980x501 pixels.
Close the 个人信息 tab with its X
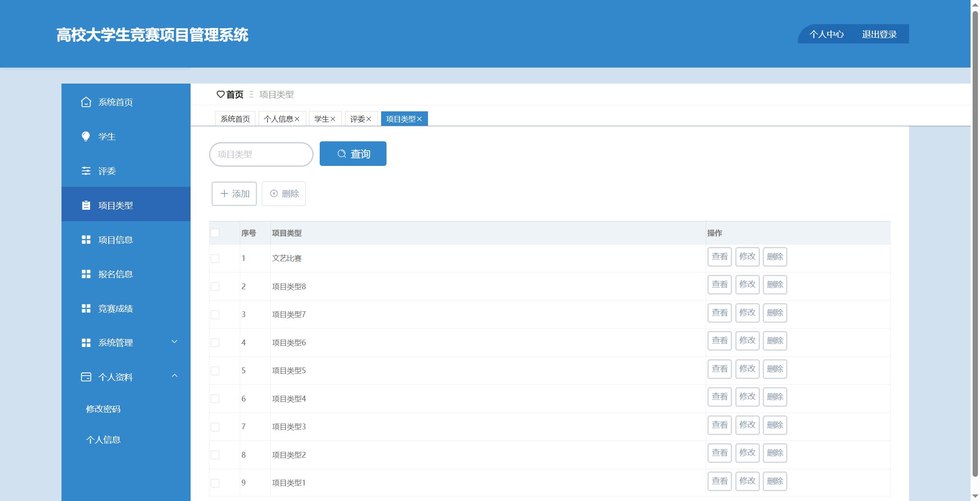[297, 119]
